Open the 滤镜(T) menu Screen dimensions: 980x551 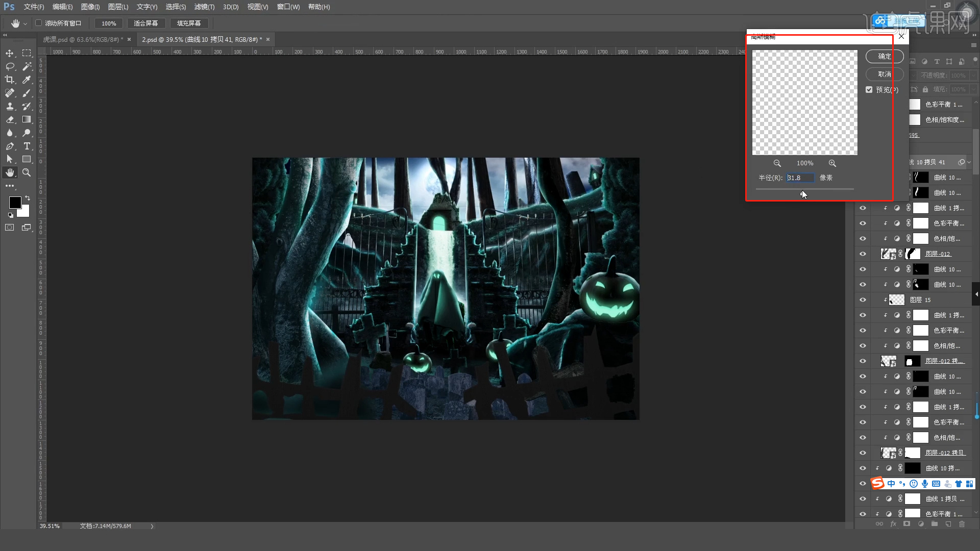[204, 7]
